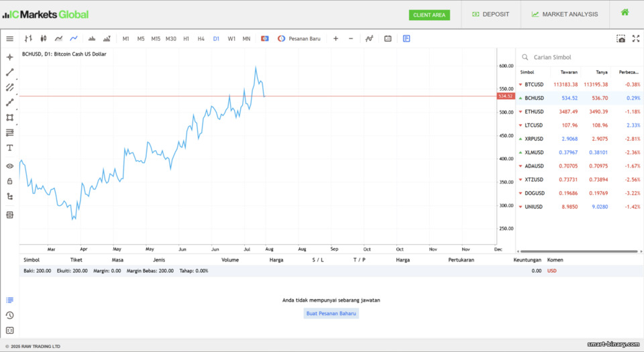This screenshot has height=352, width=644.
Task: Select area chart type icon
Action: pyautogui.click(x=59, y=39)
